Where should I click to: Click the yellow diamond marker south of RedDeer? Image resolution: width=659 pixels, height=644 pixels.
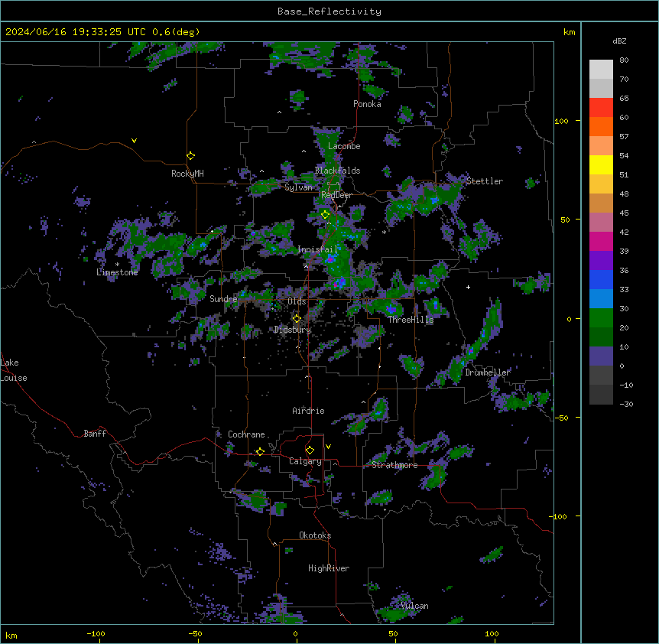[x=325, y=215]
